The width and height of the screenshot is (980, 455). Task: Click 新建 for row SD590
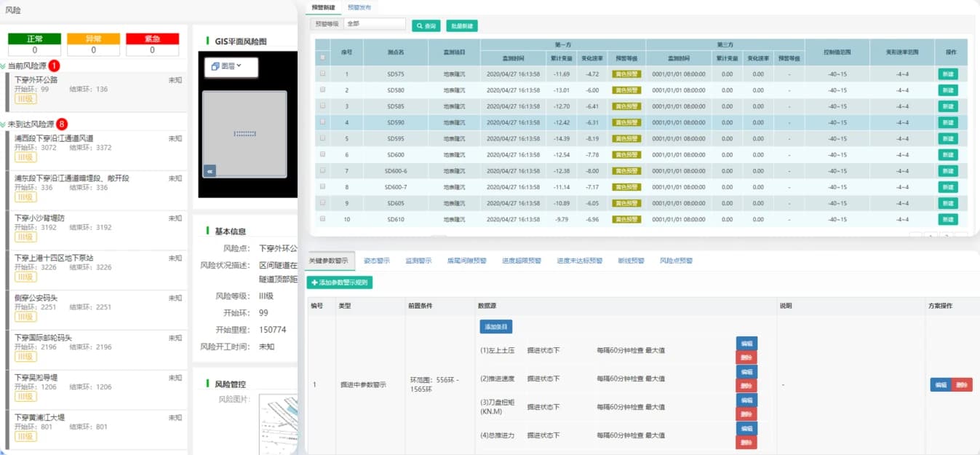[948, 122]
